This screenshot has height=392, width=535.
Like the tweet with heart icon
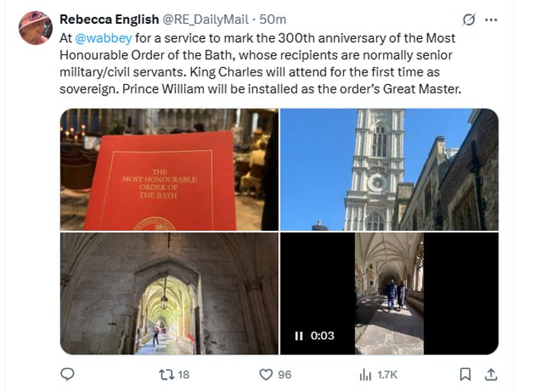click(266, 374)
